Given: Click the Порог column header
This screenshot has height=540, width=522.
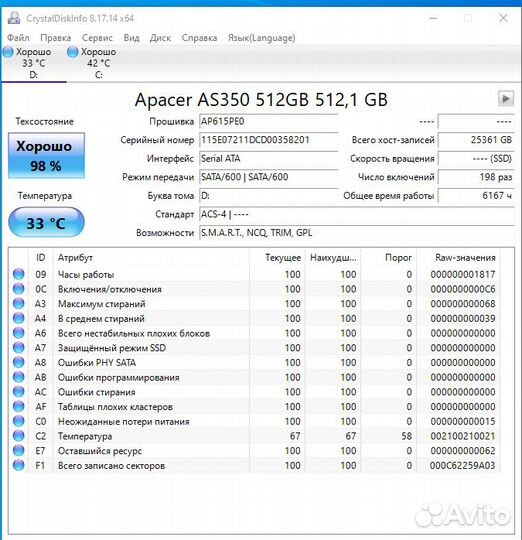Looking at the screenshot, I should (389, 258).
